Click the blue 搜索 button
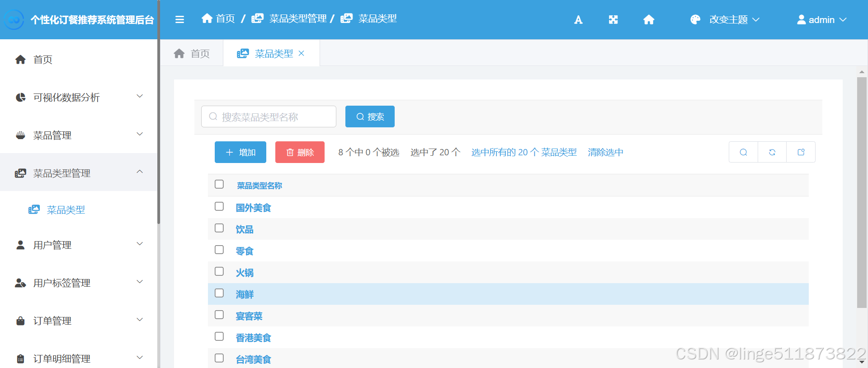868x368 pixels. [370, 116]
